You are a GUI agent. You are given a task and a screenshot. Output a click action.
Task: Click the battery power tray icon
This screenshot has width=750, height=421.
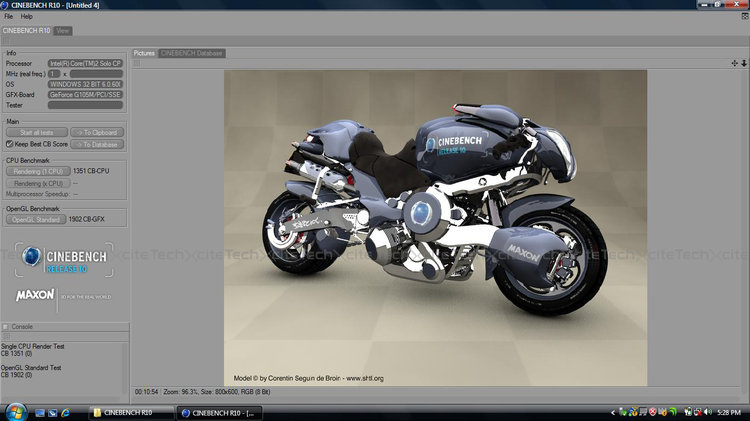[x=688, y=412]
